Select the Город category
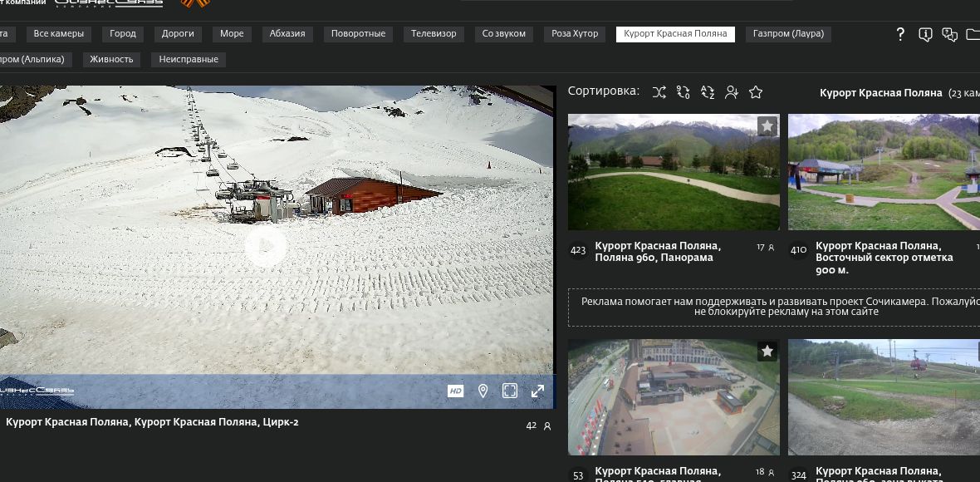The image size is (980, 482). tap(123, 34)
